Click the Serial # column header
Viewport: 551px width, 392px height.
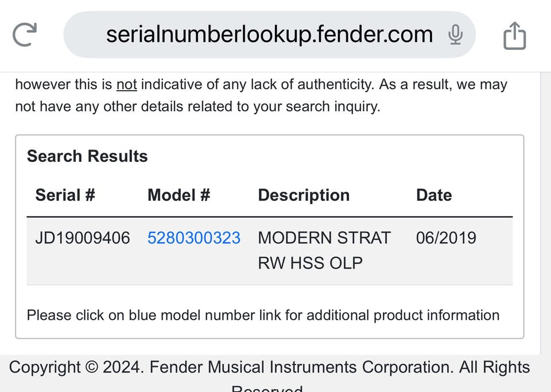pyautogui.click(x=65, y=195)
